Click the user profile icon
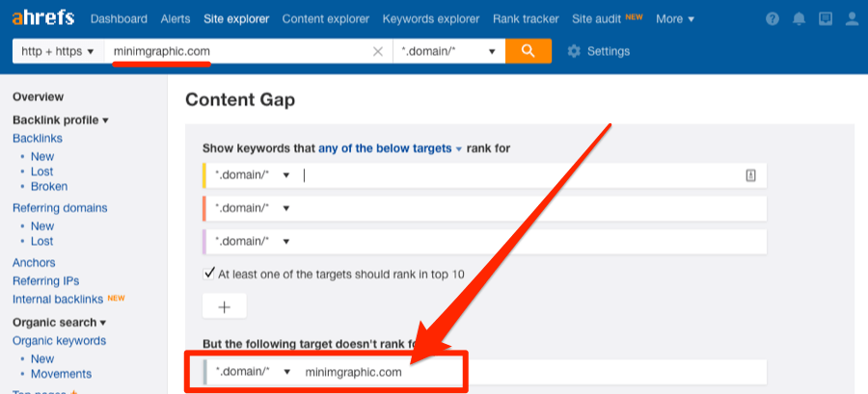 (852, 19)
